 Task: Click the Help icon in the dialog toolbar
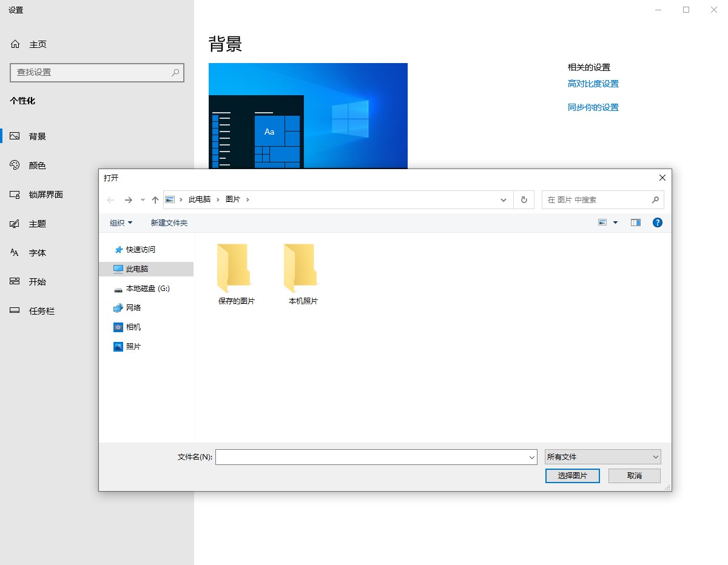point(657,222)
